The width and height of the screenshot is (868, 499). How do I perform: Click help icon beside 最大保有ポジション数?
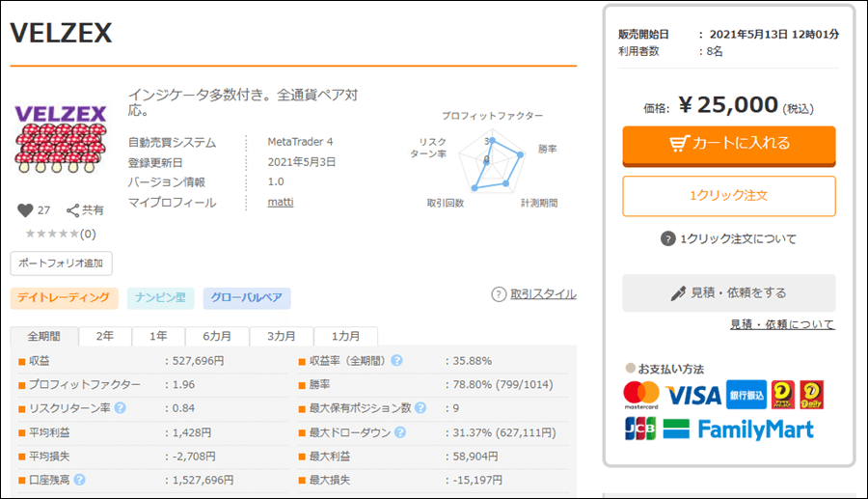[x=420, y=407]
